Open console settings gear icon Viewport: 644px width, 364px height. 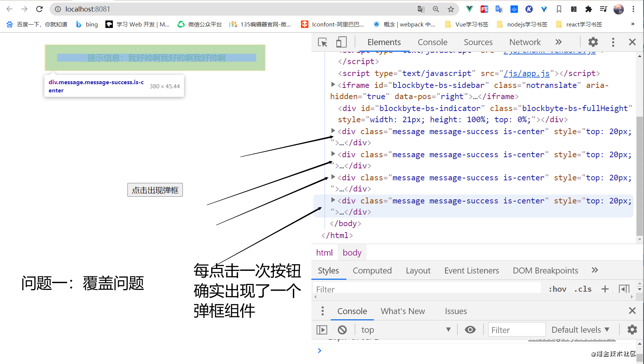632,330
